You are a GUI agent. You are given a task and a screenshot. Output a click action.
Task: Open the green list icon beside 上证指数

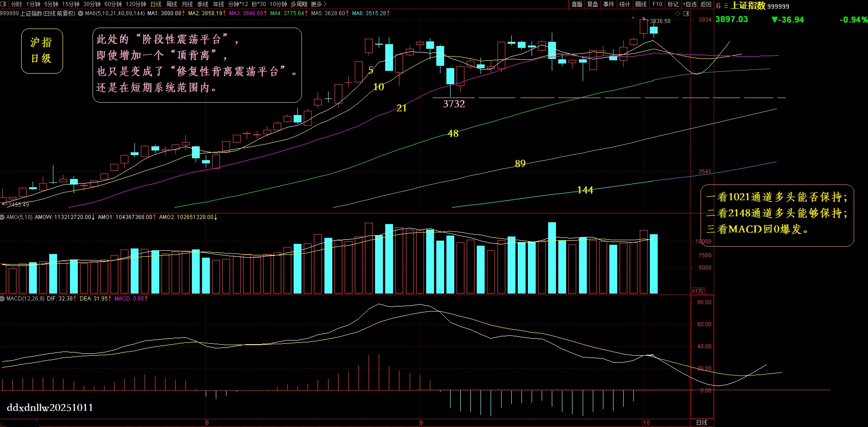tap(726, 6)
